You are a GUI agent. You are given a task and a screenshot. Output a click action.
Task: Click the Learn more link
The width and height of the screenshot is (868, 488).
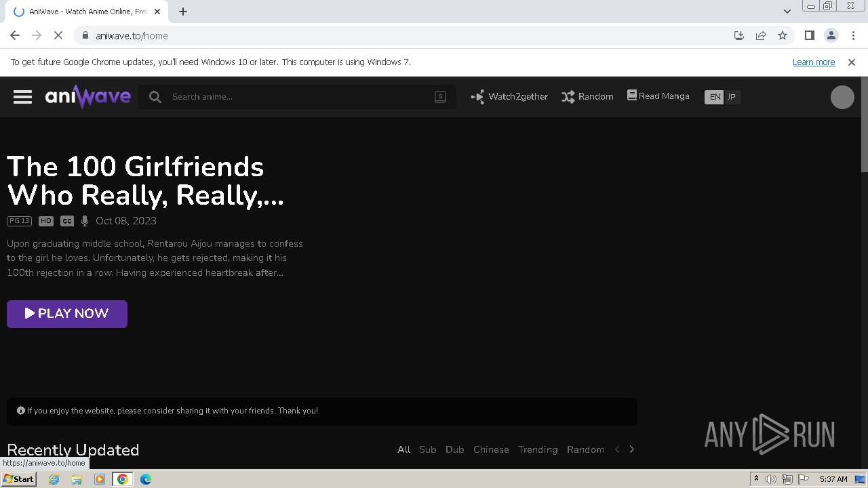pyautogui.click(x=814, y=62)
